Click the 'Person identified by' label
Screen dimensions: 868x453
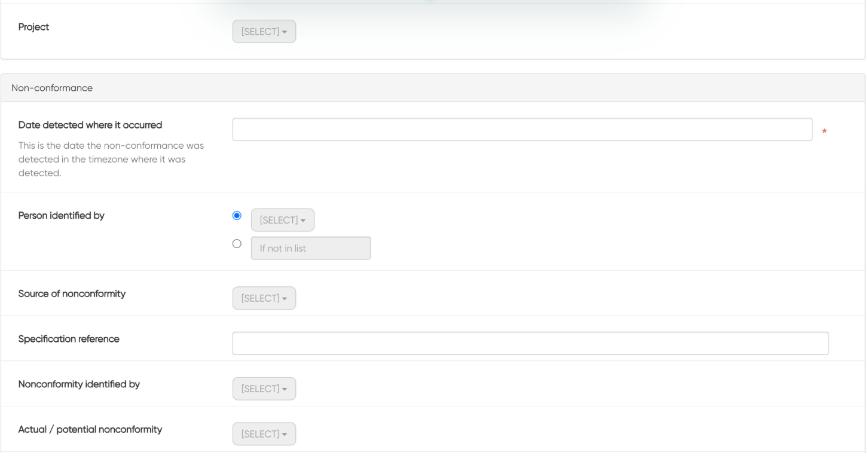pyautogui.click(x=62, y=216)
